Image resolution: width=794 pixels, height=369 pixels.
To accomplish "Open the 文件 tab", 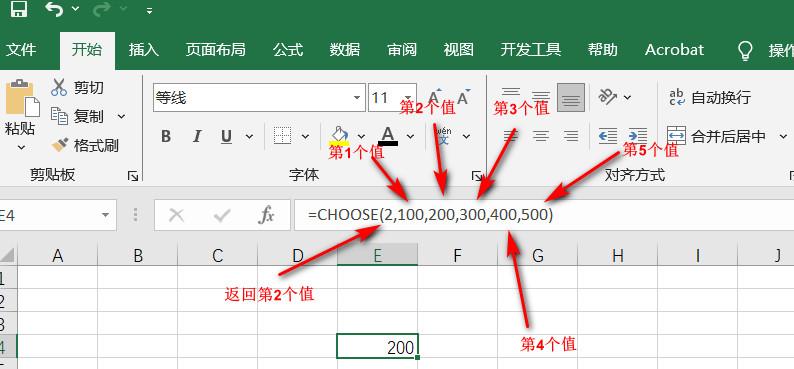I will click(21, 50).
